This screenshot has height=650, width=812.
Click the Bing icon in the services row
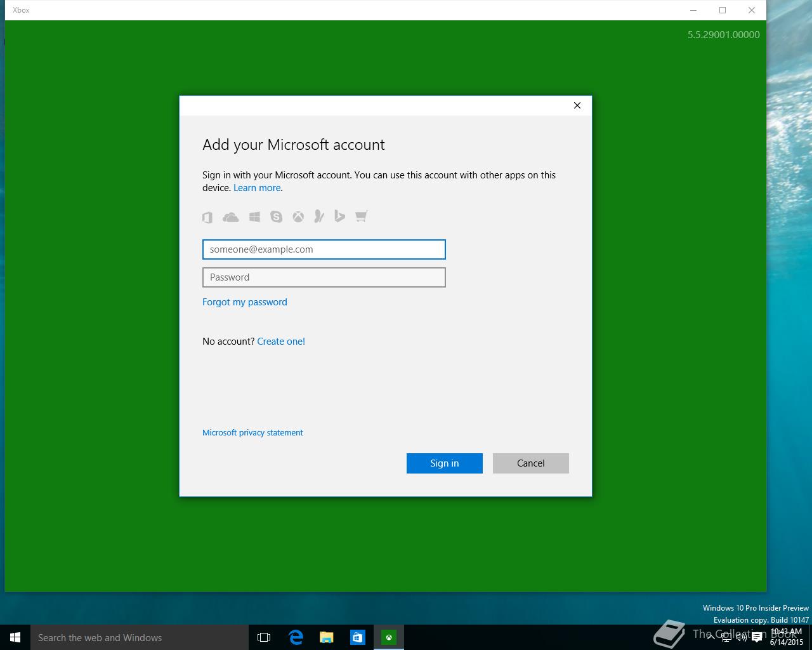pyautogui.click(x=339, y=216)
